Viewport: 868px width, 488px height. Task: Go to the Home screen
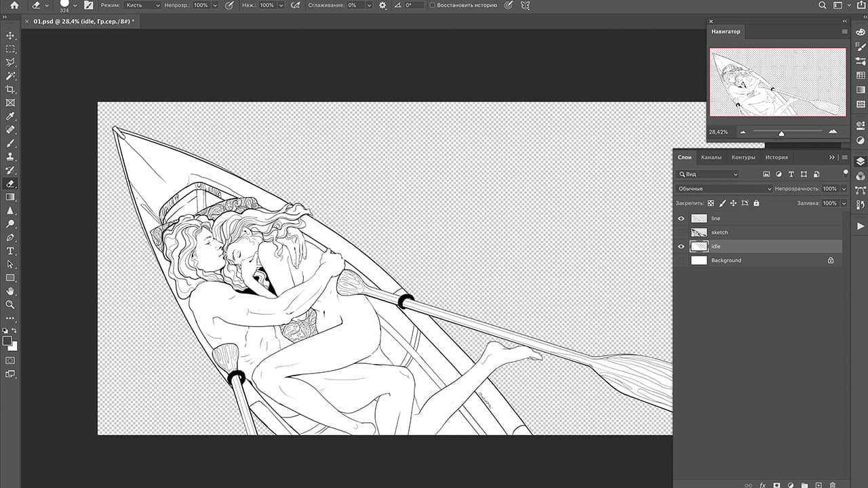point(14,5)
